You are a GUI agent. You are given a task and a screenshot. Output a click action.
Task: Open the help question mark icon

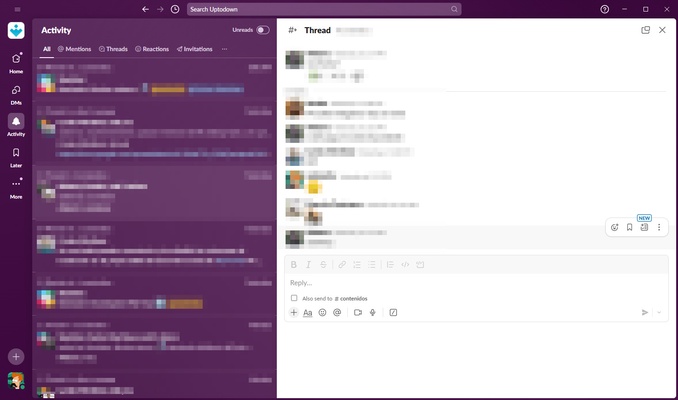tap(604, 9)
